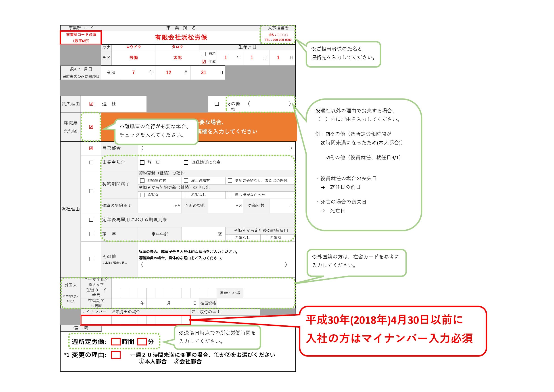Check the 申し出がなかった checkbox
The image size is (554, 392).
click(230, 195)
